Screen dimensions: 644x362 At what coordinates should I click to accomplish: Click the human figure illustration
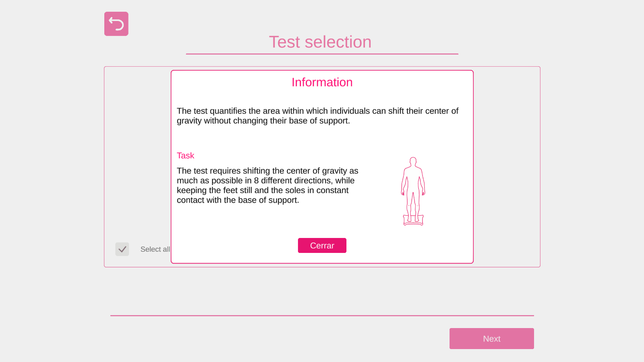click(413, 191)
